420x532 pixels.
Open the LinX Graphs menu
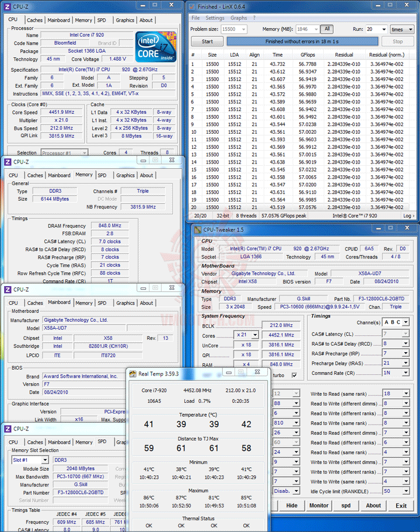[239, 18]
